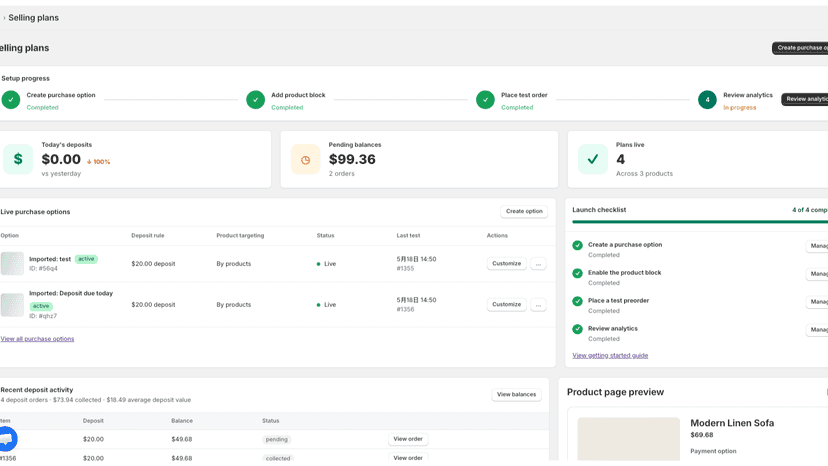Click the pending status badge
This screenshot has width=828, height=466.
click(276, 440)
